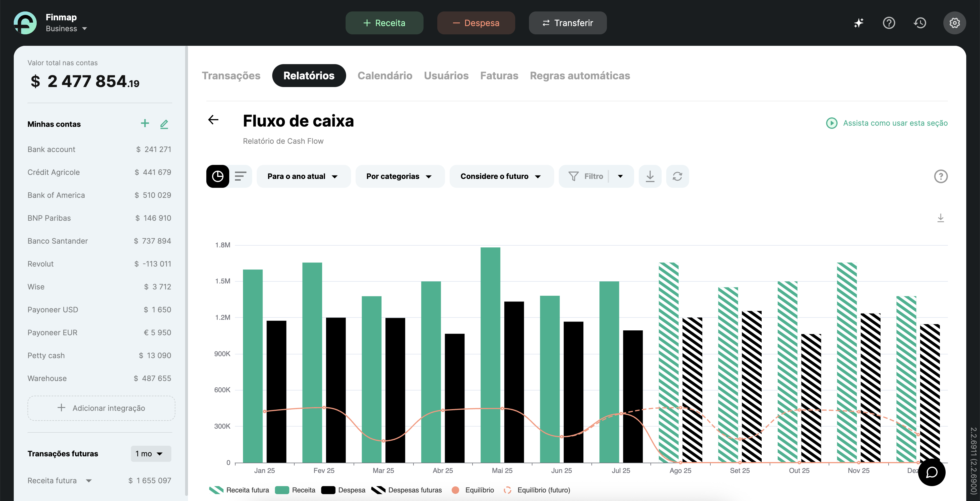
Task: Edit accounts with the pencil icon
Action: (164, 124)
